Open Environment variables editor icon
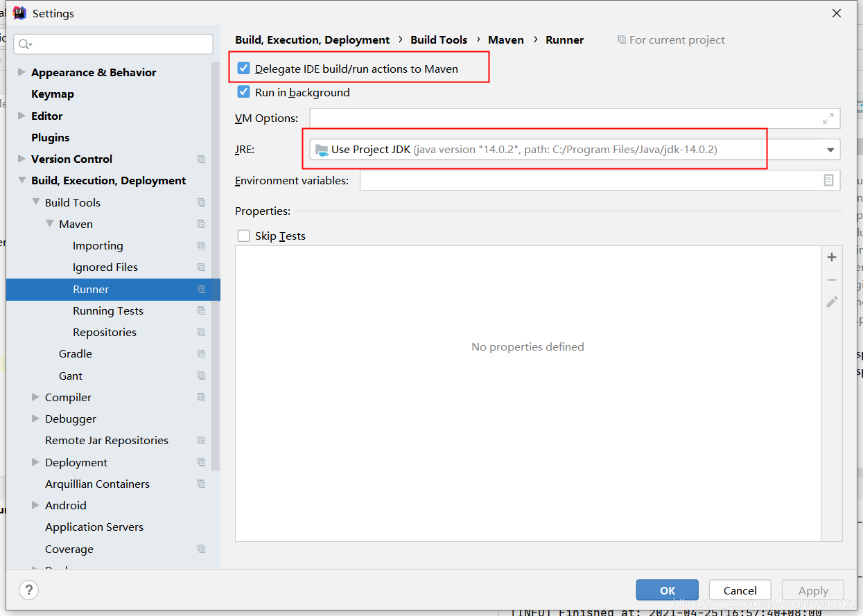 (828, 180)
